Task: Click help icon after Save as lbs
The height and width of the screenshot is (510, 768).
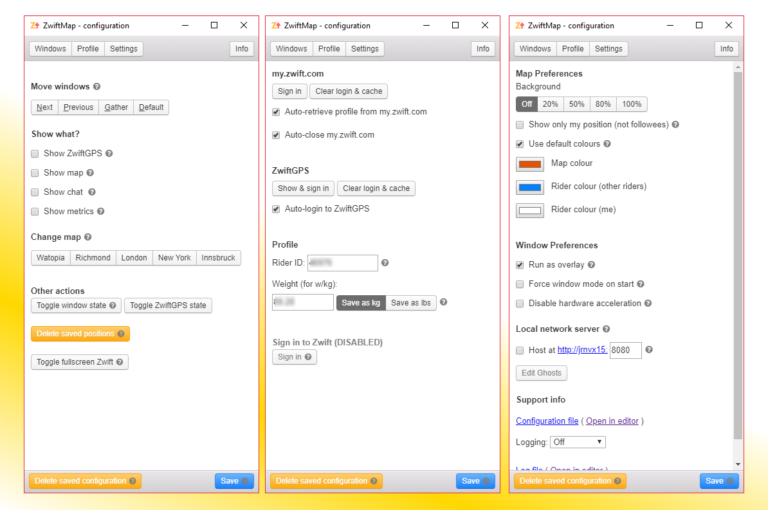Action: 443,302
